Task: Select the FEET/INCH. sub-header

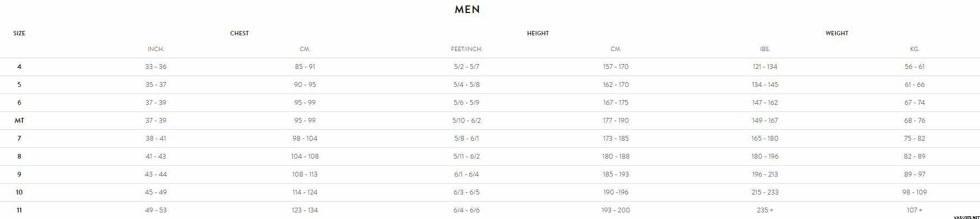Action: (x=467, y=49)
